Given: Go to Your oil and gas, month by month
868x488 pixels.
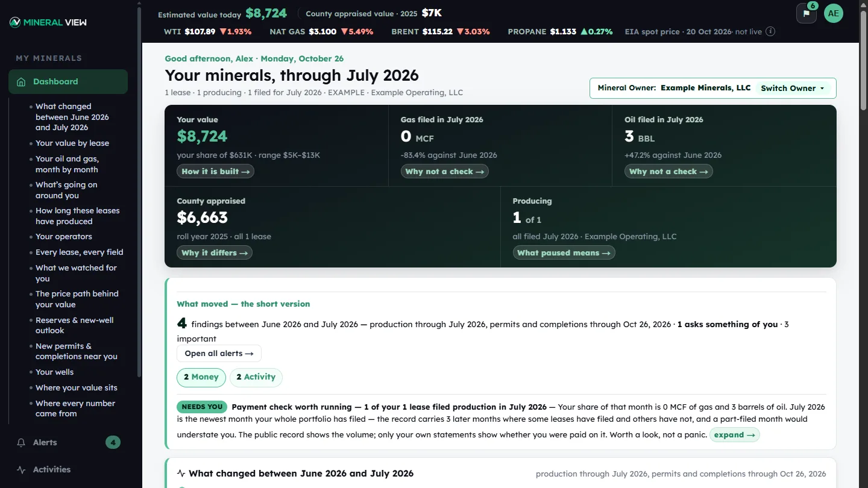Looking at the screenshot, I should click(x=67, y=164).
